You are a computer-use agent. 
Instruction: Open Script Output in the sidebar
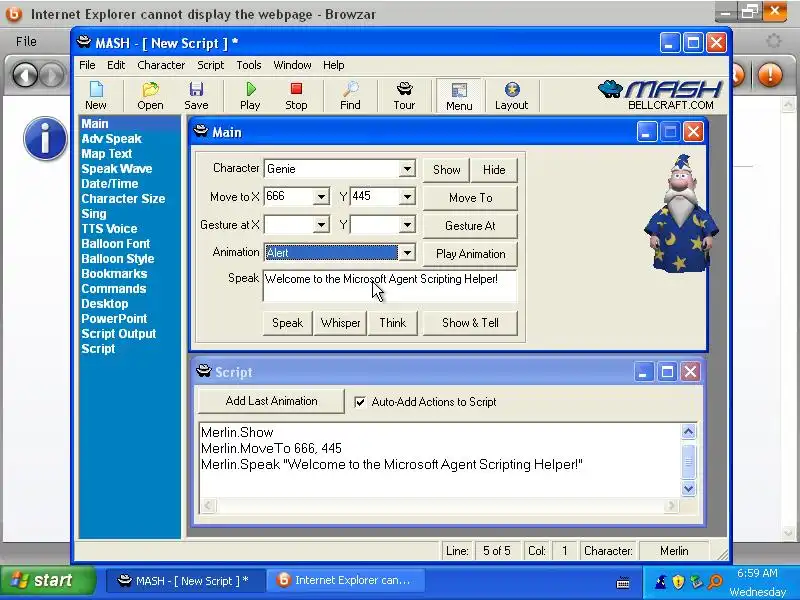(x=118, y=334)
